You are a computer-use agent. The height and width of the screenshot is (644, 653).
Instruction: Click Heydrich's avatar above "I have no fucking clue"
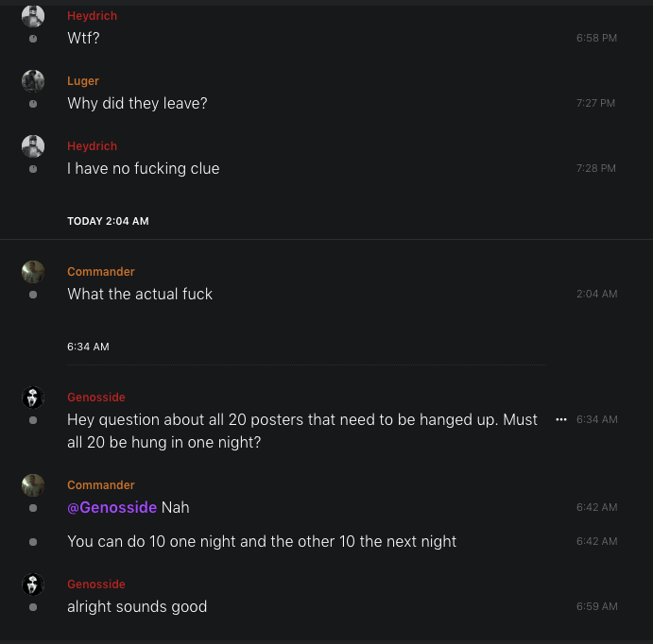click(x=33, y=146)
